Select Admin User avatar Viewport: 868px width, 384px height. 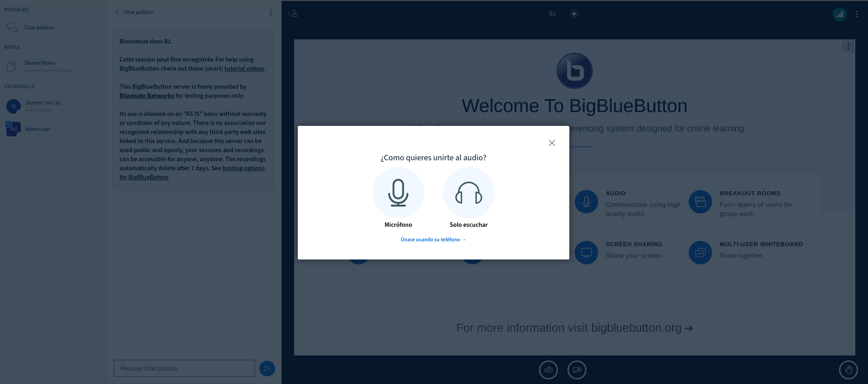14,129
